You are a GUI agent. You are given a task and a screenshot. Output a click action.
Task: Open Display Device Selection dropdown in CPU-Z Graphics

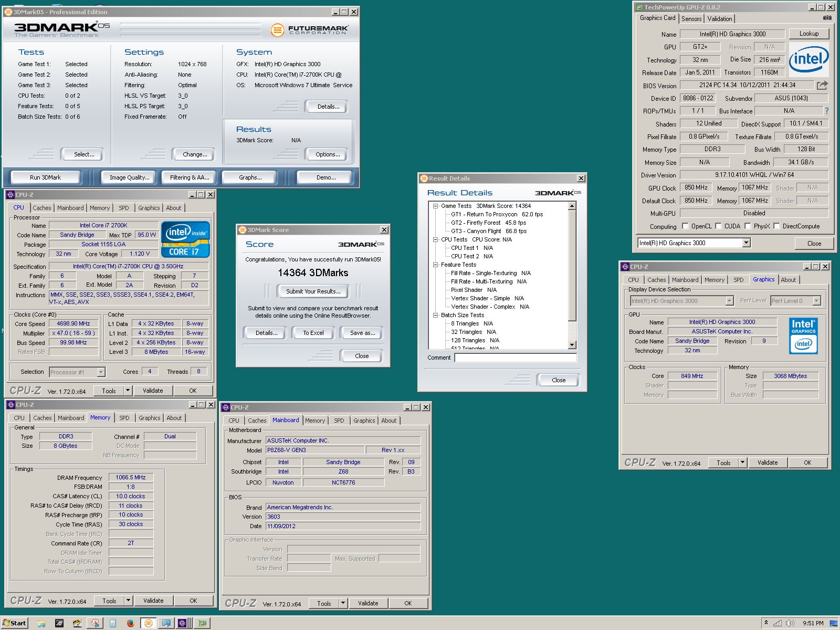729,301
